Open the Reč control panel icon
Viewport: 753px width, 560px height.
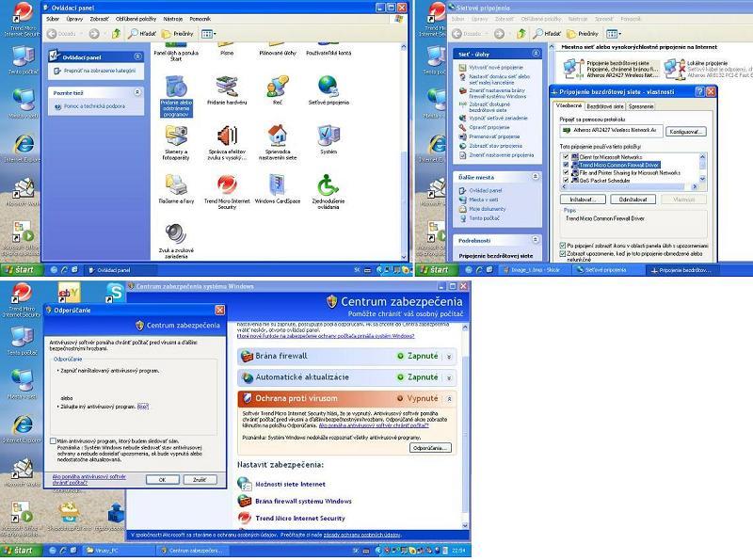point(278,90)
